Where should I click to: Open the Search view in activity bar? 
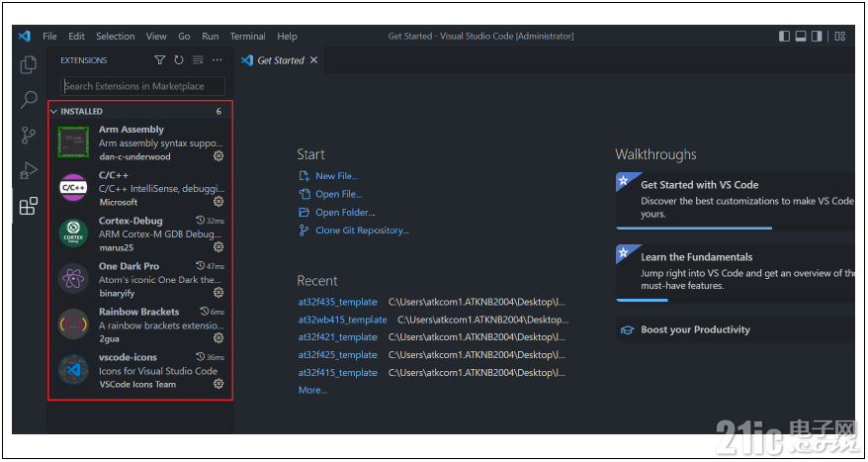29,100
